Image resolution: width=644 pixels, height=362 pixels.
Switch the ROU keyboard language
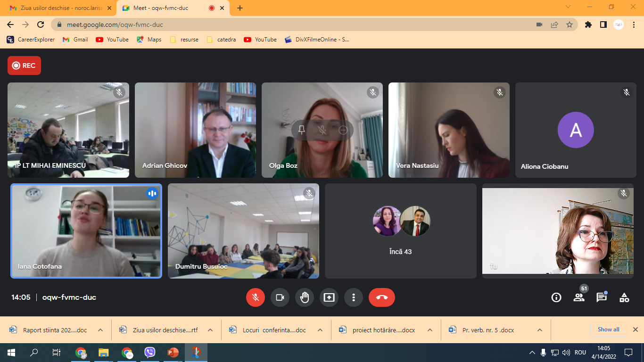coord(580,353)
